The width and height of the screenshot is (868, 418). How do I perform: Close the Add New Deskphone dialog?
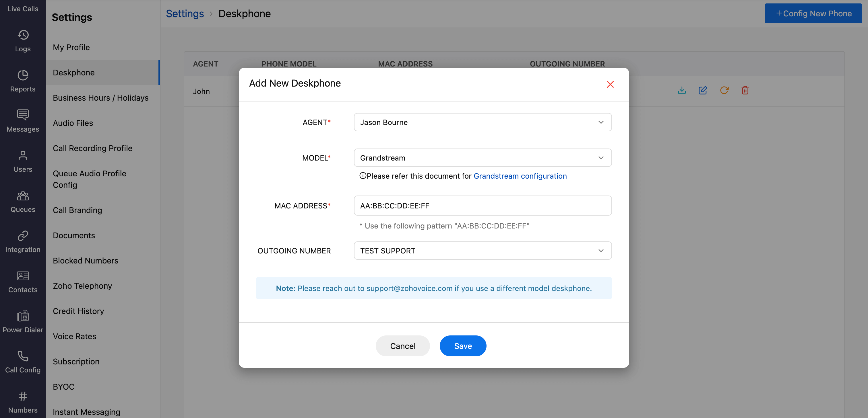[x=610, y=85]
